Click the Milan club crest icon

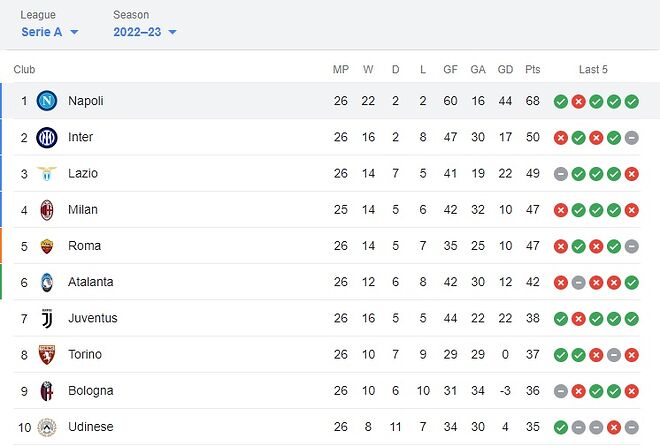(46, 210)
